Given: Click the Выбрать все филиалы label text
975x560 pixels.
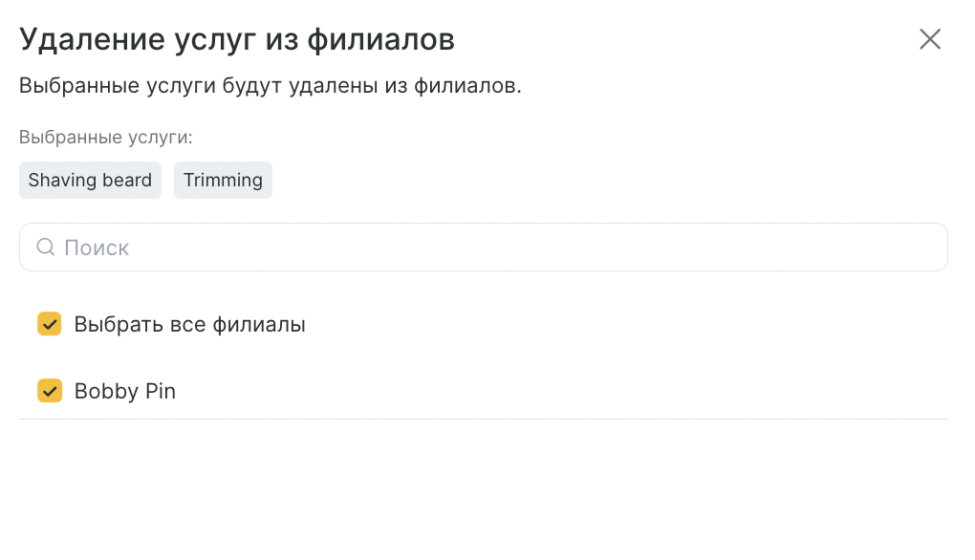Looking at the screenshot, I should (189, 325).
